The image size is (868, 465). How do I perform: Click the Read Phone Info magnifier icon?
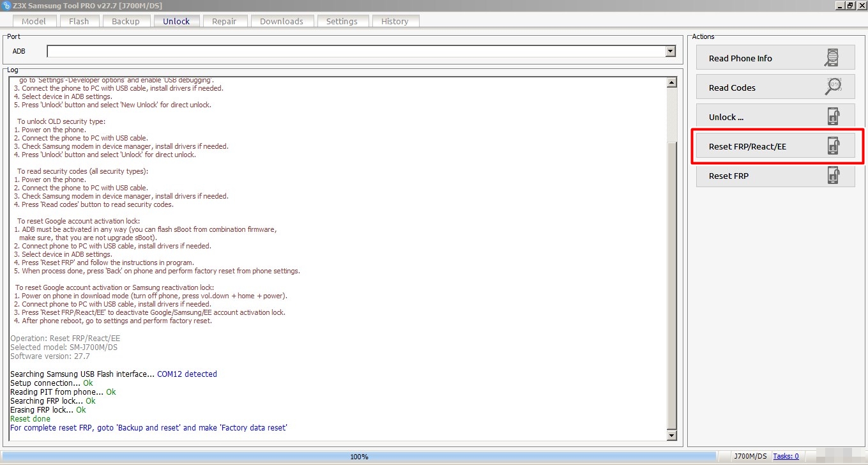[831, 57]
